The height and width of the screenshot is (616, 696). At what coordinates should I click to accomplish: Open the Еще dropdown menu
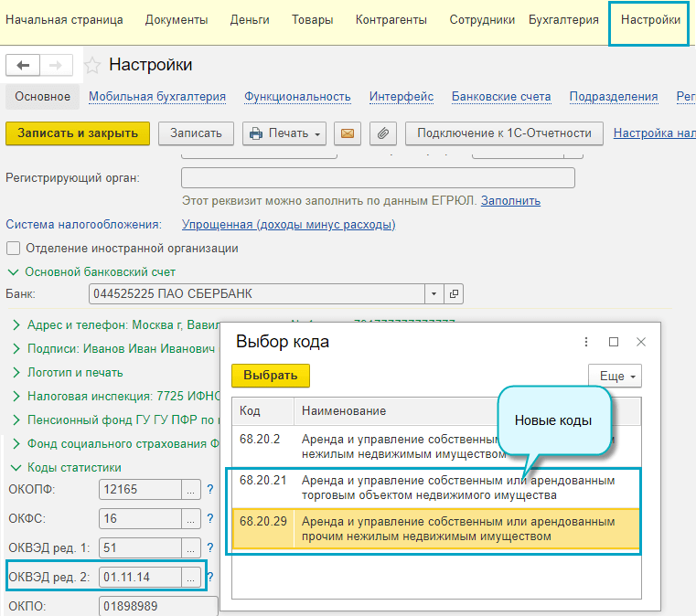(x=616, y=376)
